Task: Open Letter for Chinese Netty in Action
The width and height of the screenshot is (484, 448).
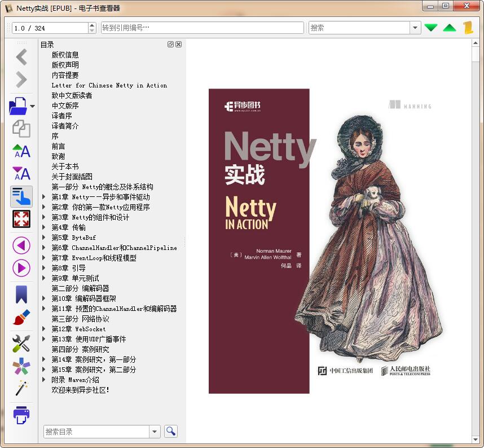Action: pyautogui.click(x=109, y=85)
